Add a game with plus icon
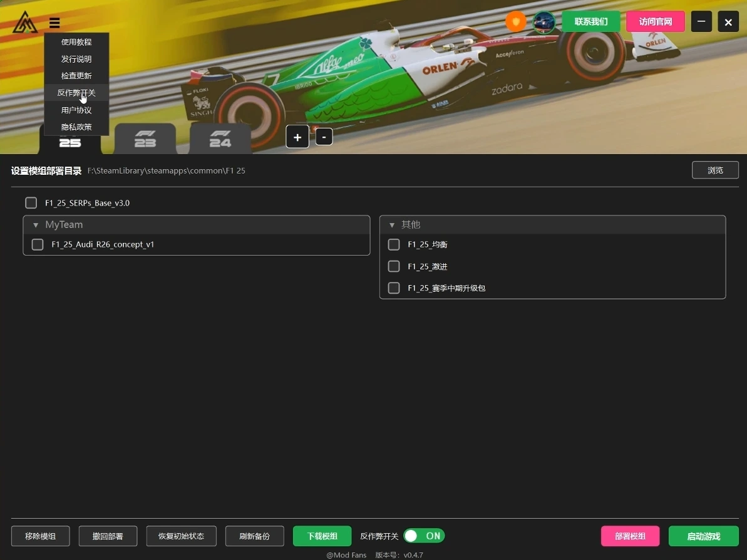 (x=297, y=137)
